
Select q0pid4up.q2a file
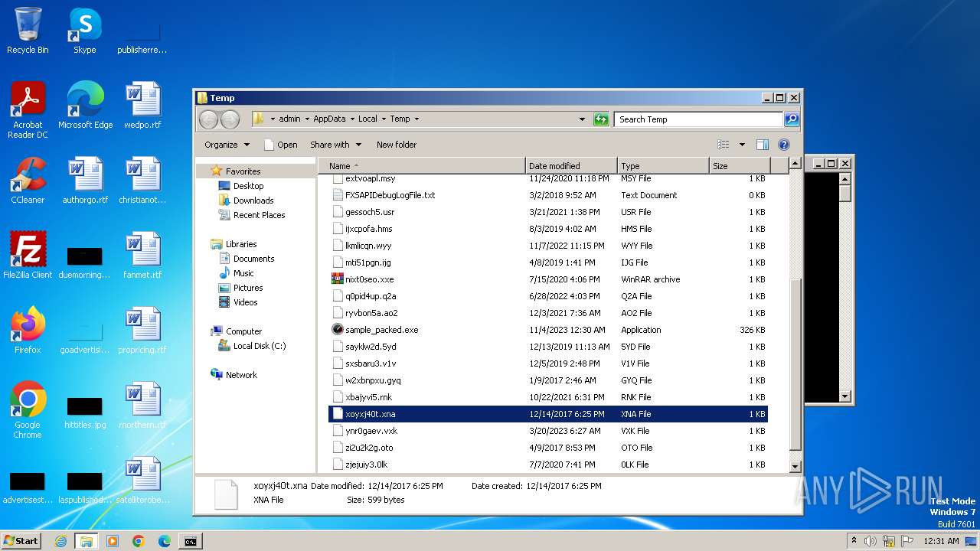[548, 296]
